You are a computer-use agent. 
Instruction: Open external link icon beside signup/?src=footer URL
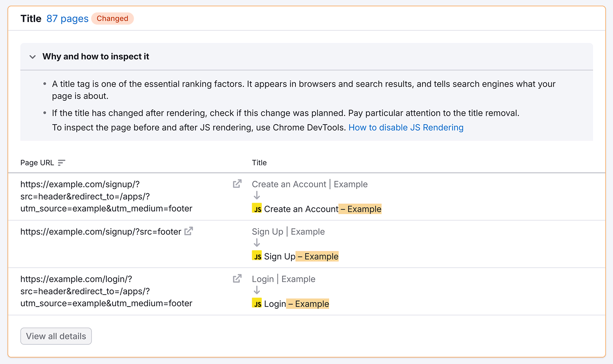click(x=188, y=231)
